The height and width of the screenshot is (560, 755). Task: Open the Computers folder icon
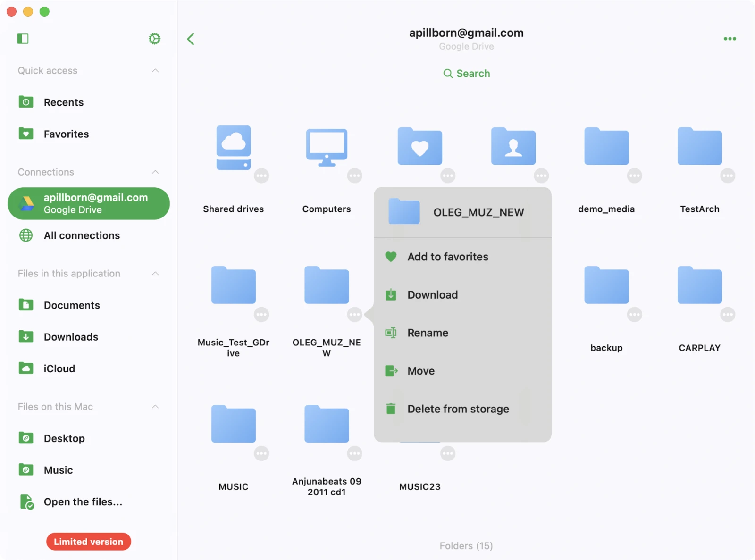[327, 147]
